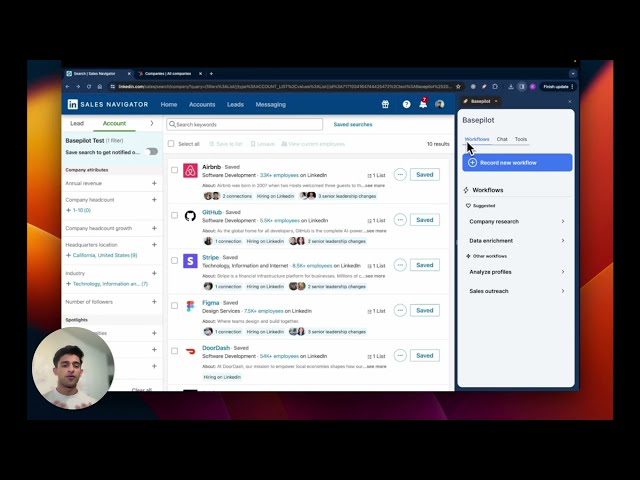Click the browser address bar URL
The height and width of the screenshot is (480, 640).
click(284, 87)
